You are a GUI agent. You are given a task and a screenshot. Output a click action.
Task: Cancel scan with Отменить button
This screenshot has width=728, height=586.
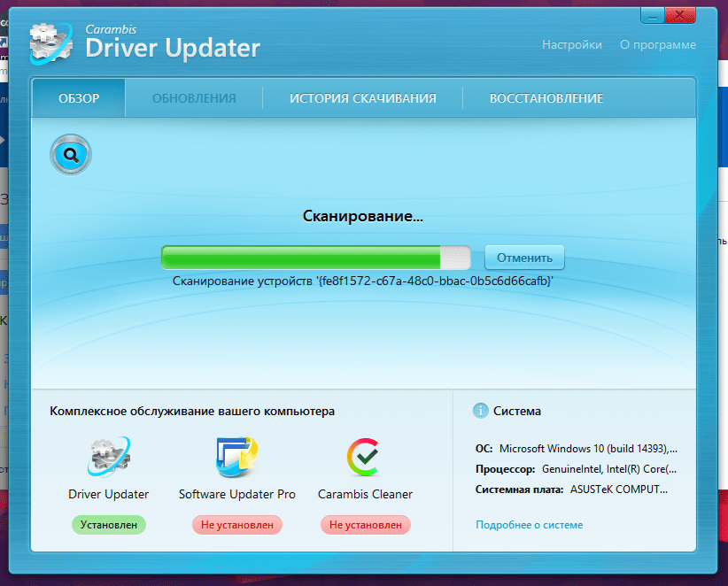click(x=524, y=258)
